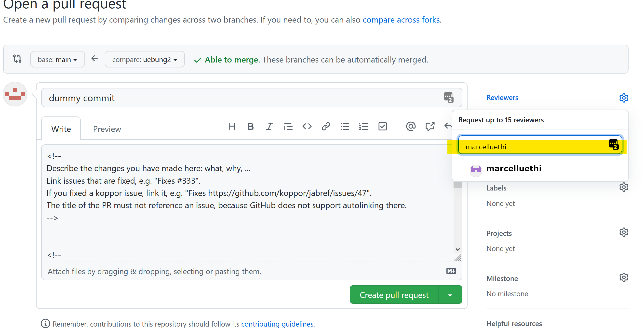The image size is (644, 330).
Task: Click the saved reply arrow icon
Action: 448,126
